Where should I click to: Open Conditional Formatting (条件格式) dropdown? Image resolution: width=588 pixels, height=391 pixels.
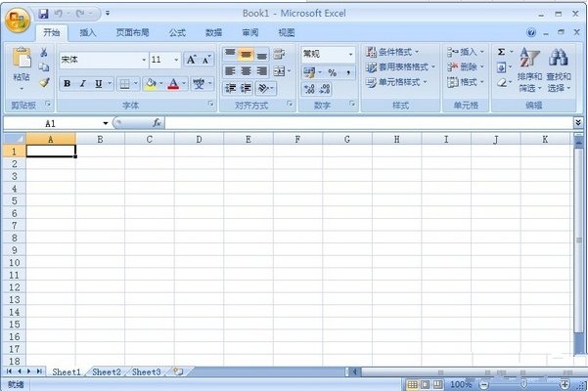[393, 52]
